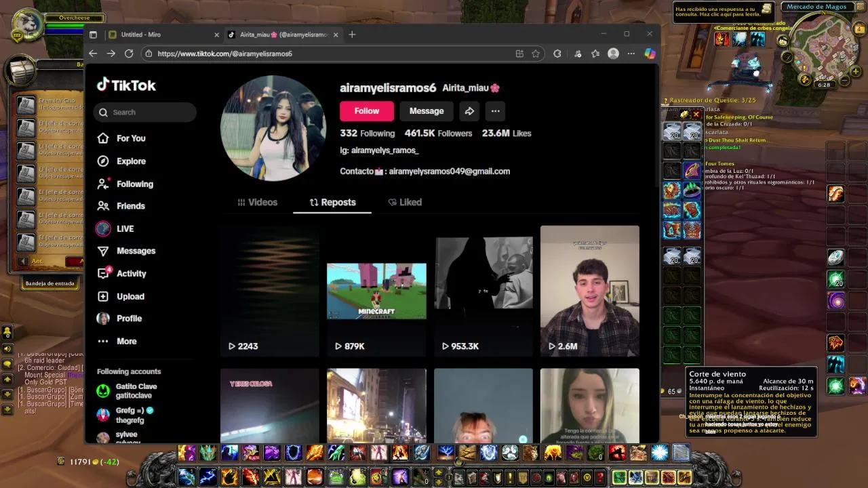Add this page to browser favorites
This screenshot has height=488, width=868.
point(536,54)
